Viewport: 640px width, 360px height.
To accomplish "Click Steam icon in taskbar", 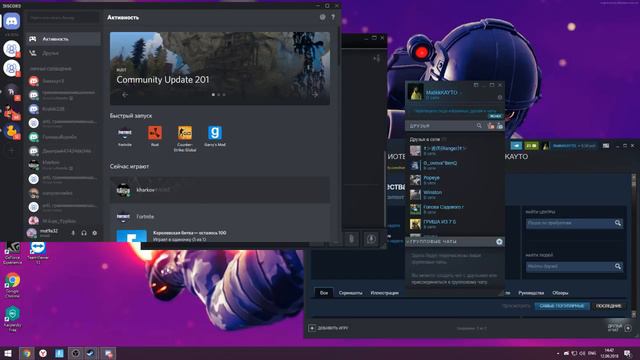I will pyautogui.click(x=91, y=353).
